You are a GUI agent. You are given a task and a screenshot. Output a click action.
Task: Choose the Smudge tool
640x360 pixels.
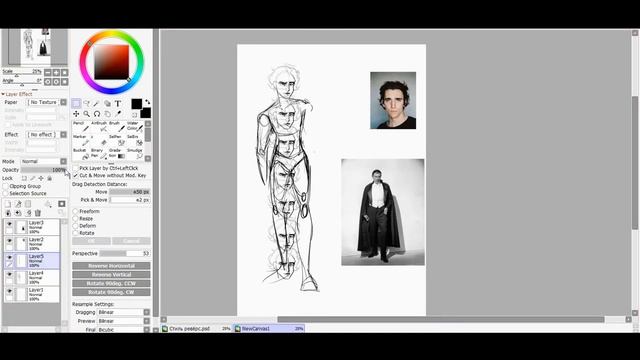tap(134, 153)
